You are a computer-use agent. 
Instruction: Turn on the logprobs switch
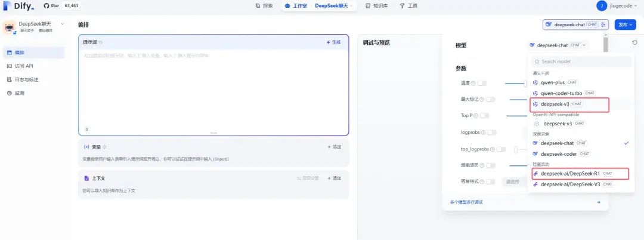point(491,133)
